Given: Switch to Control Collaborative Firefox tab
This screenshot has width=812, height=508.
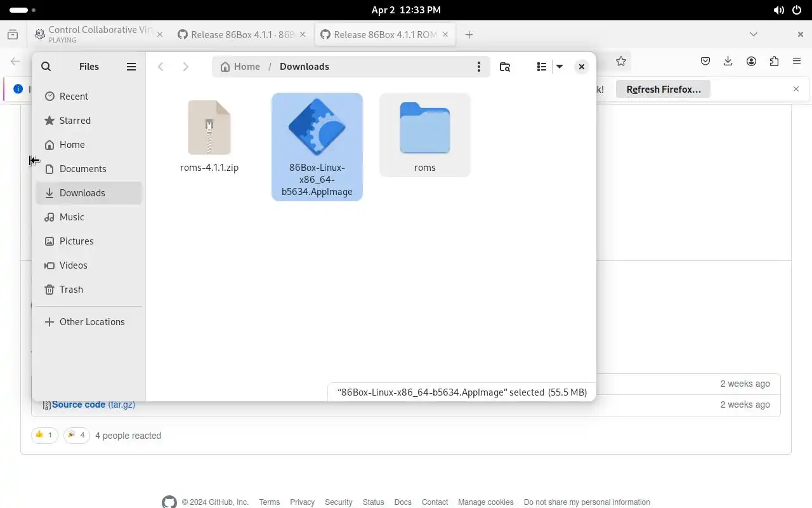Looking at the screenshot, I should (x=100, y=35).
